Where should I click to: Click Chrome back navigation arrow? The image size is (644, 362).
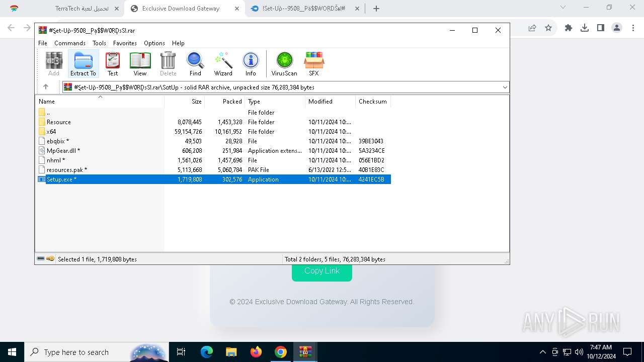[x=11, y=28]
